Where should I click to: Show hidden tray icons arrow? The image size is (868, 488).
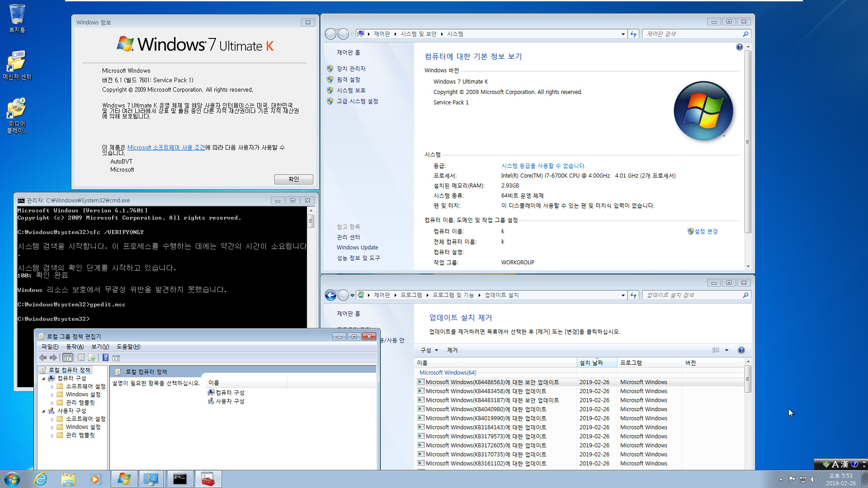(781, 479)
